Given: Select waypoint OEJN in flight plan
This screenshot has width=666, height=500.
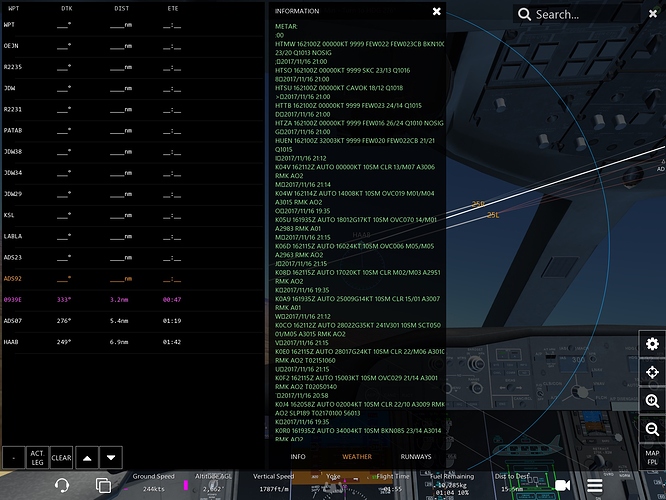Looking at the screenshot, I should tap(133, 46).
